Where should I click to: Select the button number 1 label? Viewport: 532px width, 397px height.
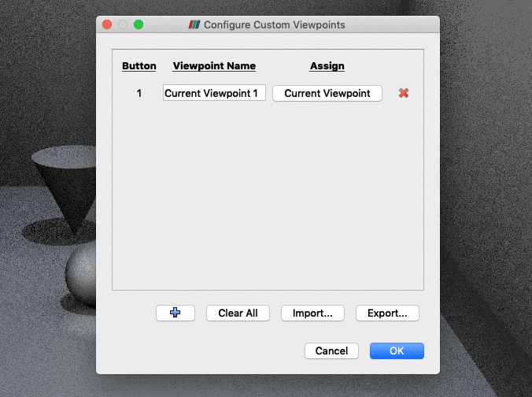tap(139, 94)
